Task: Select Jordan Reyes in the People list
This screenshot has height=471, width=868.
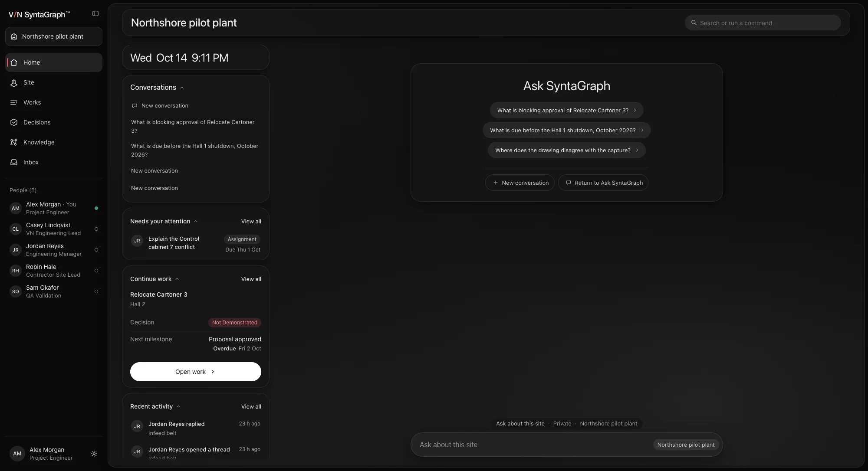Action: pyautogui.click(x=54, y=250)
